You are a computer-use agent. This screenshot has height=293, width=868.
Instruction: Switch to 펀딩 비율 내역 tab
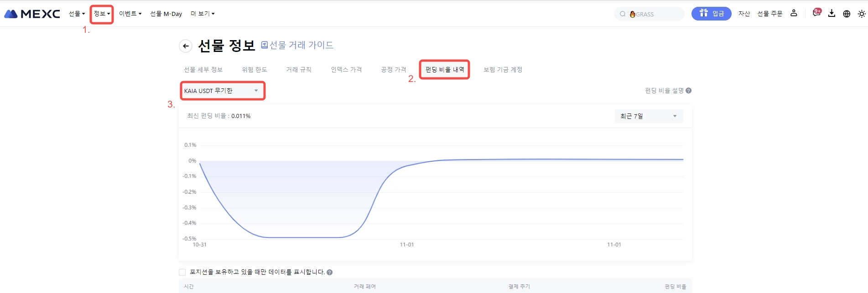point(445,70)
